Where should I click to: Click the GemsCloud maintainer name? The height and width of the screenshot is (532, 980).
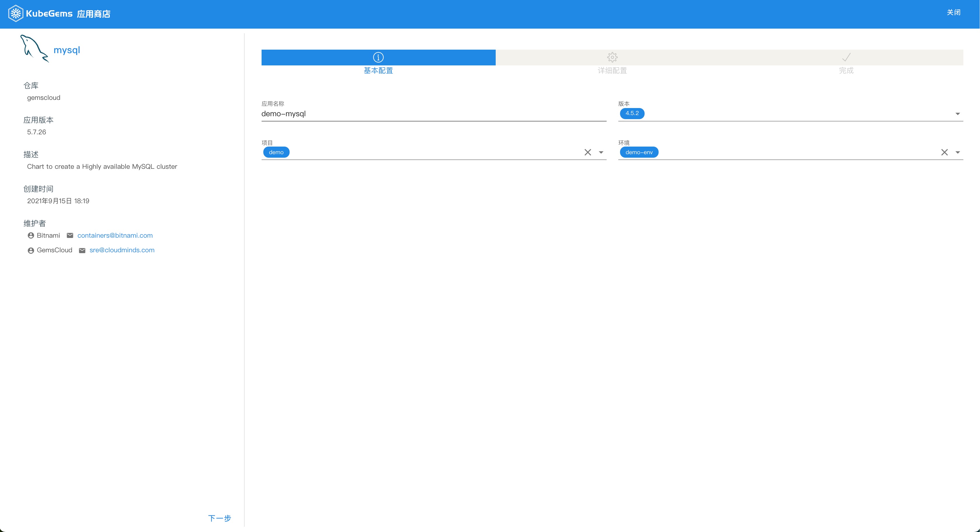click(x=54, y=250)
